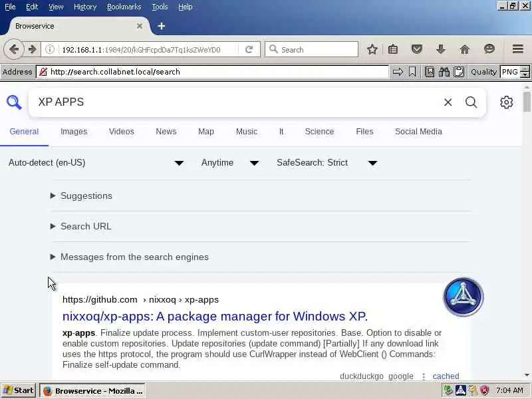Open the File menu
This screenshot has width=532, height=399.
click(x=10, y=7)
